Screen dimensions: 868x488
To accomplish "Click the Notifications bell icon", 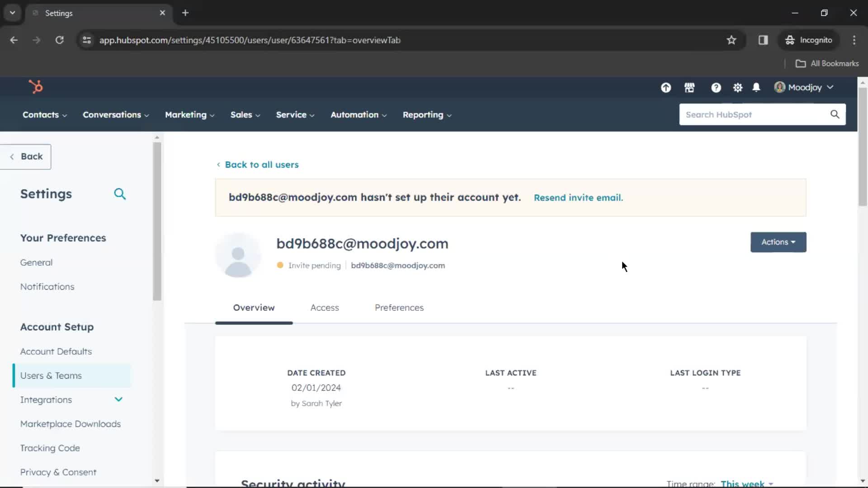I will [756, 88].
